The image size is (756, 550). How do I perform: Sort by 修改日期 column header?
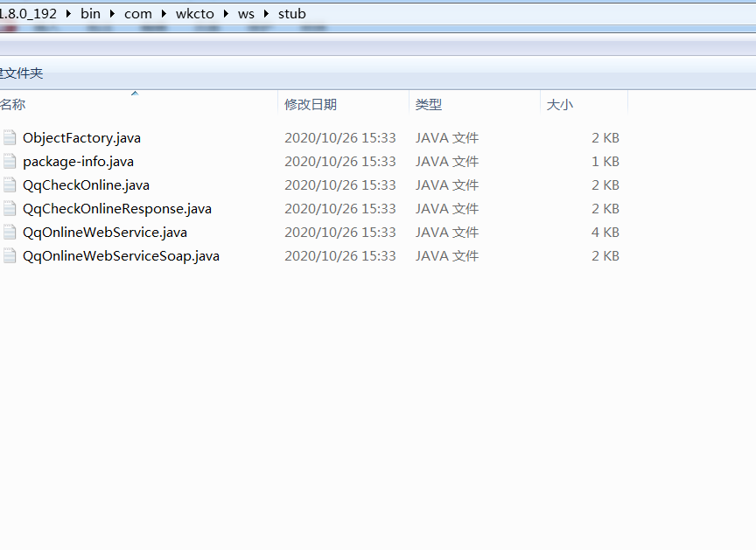[x=343, y=104]
